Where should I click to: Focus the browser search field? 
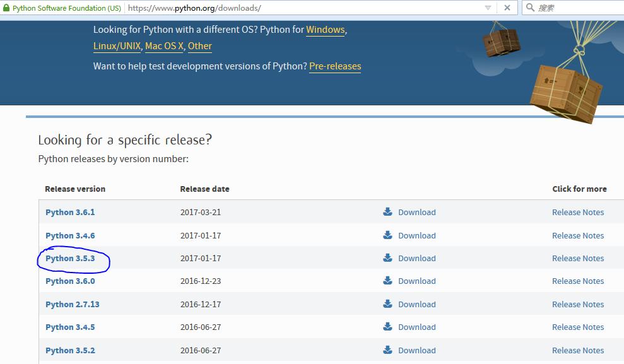tap(573, 8)
